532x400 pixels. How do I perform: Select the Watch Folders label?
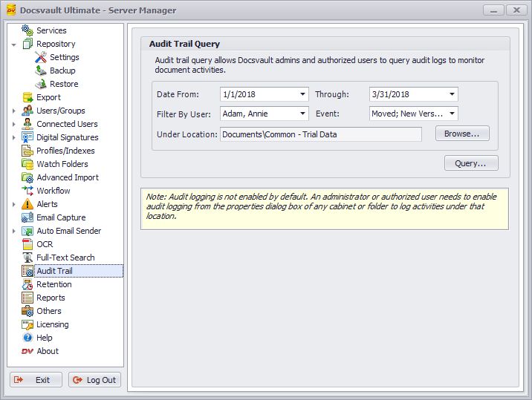point(62,164)
